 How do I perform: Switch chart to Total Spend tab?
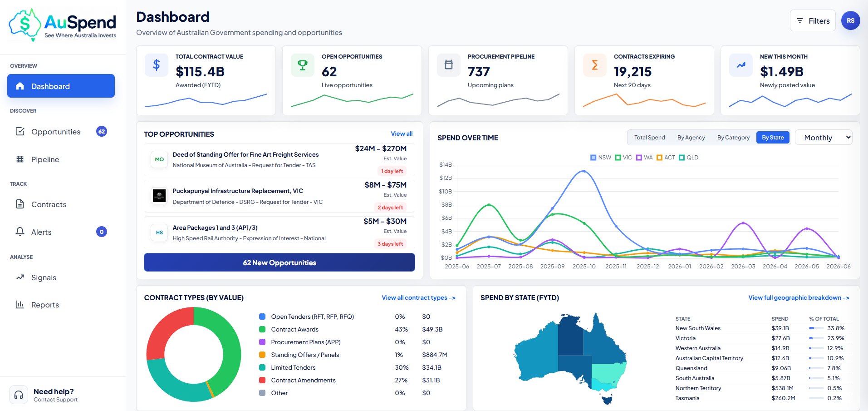(x=649, y=137)
